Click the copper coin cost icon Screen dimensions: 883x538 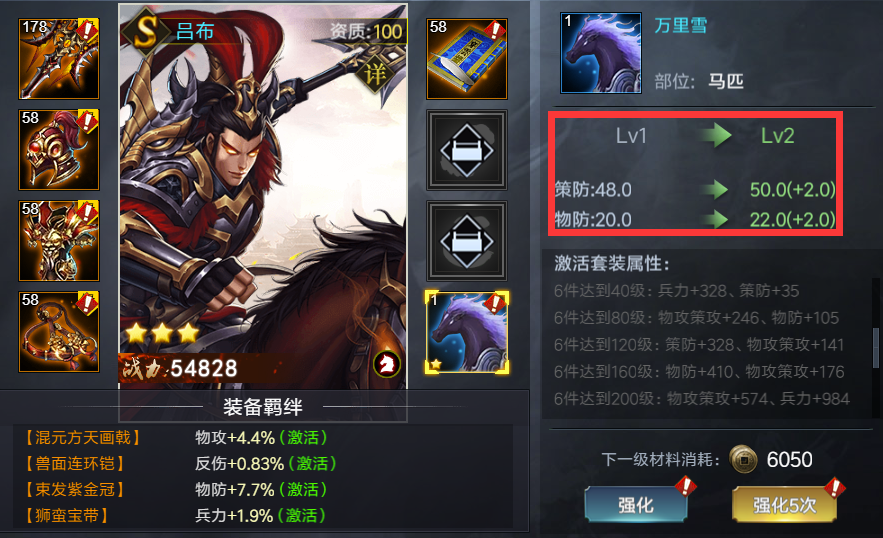tap(743, 459)
